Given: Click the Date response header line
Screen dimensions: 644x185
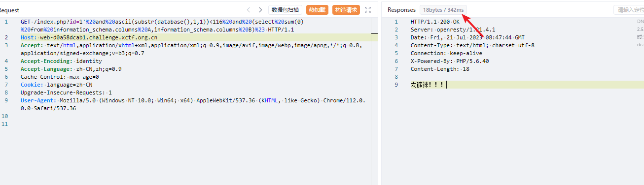Looking at the screenshot, I should tap(467, 37).
